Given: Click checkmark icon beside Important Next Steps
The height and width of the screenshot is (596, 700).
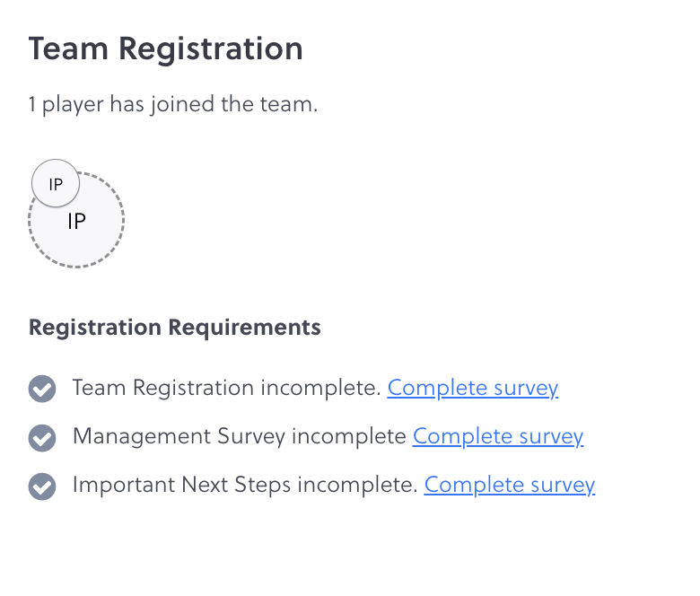Looking at the screenshot, I should point(42,486).
